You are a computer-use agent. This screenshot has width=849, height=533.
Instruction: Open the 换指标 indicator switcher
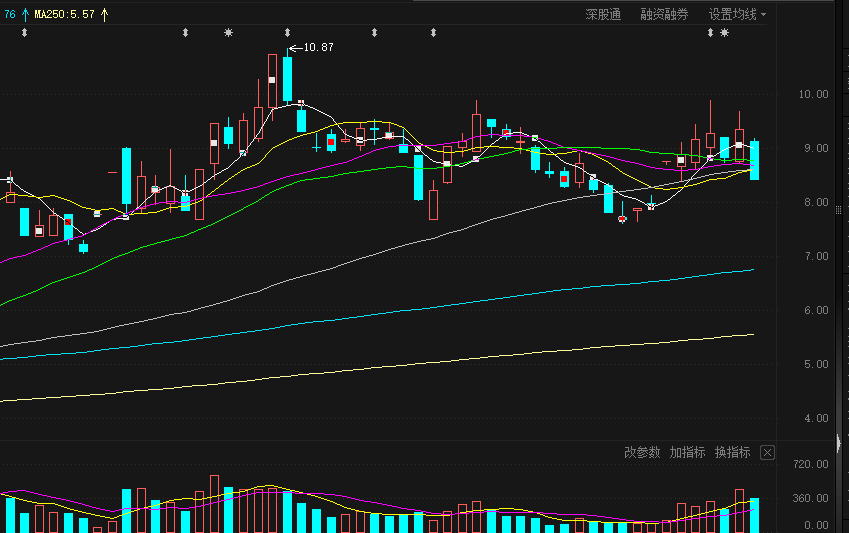click(733, 452)
